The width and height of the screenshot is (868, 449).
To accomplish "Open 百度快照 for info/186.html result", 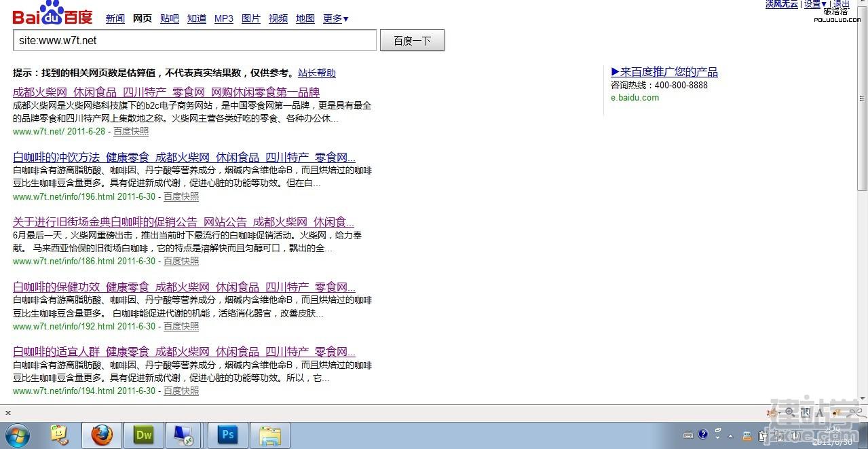I will coord(181,262).
